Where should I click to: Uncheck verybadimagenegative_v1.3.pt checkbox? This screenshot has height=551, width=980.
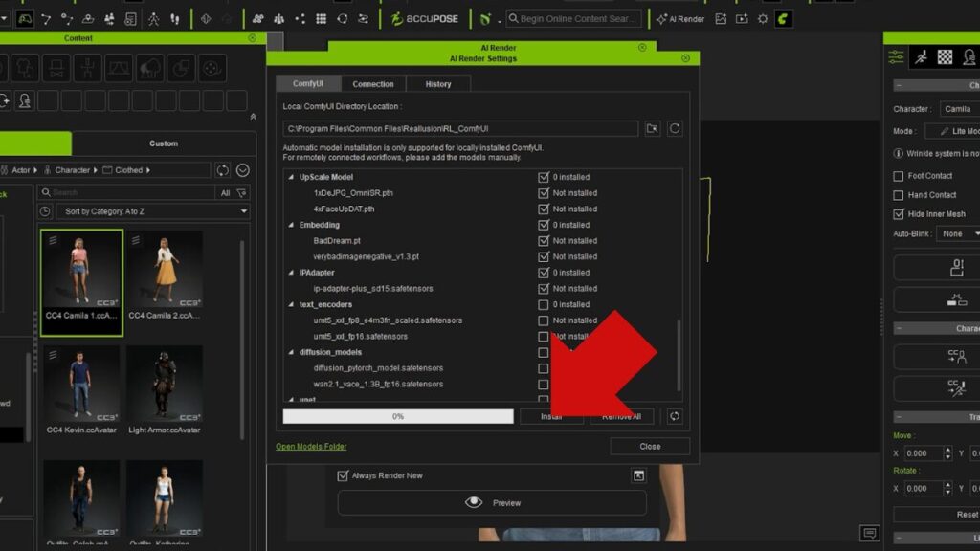click(x=544, y=256)
